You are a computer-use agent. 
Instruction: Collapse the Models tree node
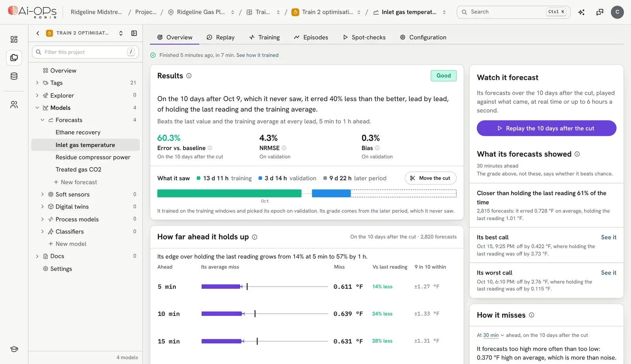pyautogui.click(x=37, y=108)
